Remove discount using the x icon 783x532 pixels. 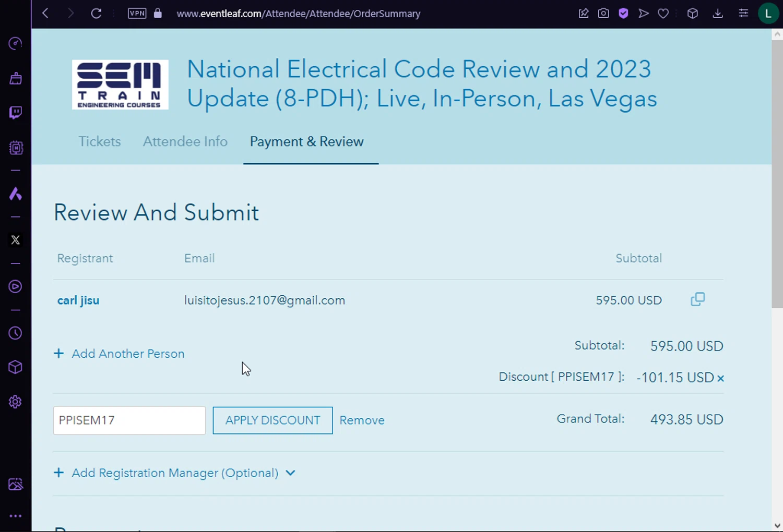pyautogui.click(x=720, y=378)
